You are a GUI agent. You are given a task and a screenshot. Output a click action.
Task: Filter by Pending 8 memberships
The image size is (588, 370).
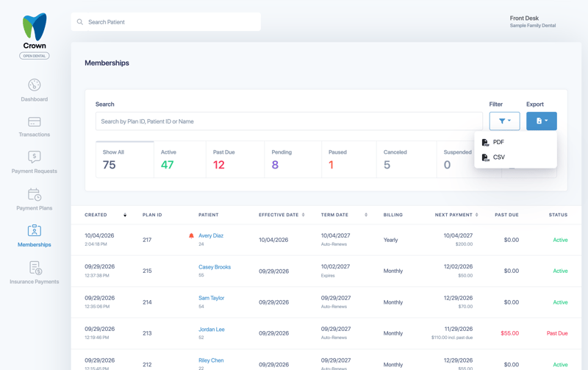293,160
